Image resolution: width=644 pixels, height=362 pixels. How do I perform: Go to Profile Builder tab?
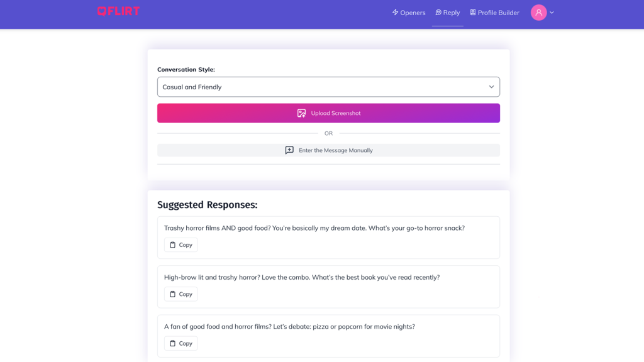(495, 13)
